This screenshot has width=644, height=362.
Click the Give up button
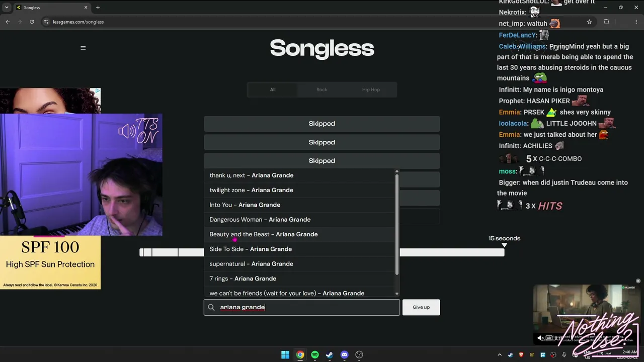coord(421,307)
